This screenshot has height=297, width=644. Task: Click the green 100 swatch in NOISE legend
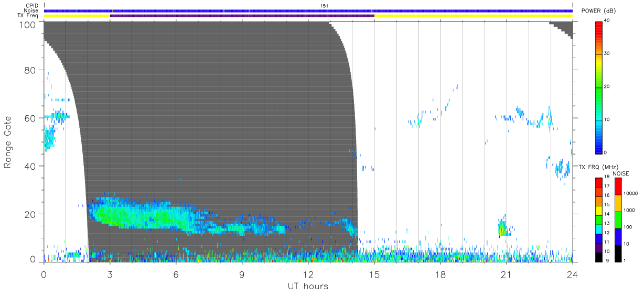click(x=618, y=220)
